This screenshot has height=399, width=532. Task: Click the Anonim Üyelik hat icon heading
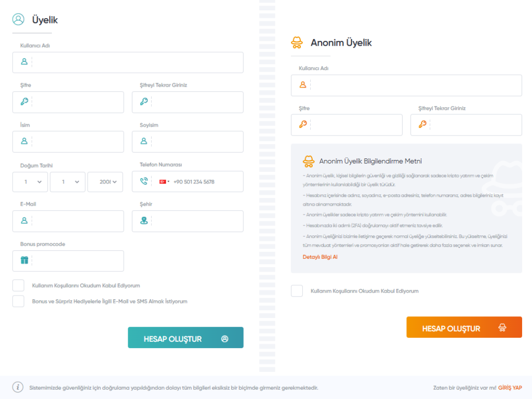coord(297,43)
